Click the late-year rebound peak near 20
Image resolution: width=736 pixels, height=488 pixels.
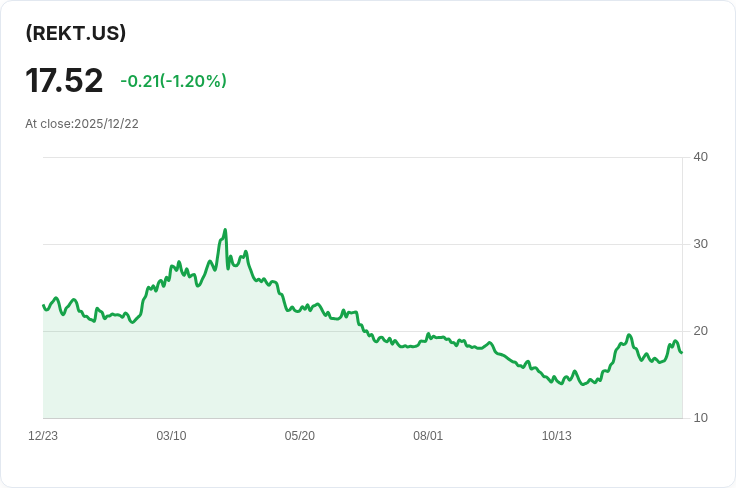point(629,335)
